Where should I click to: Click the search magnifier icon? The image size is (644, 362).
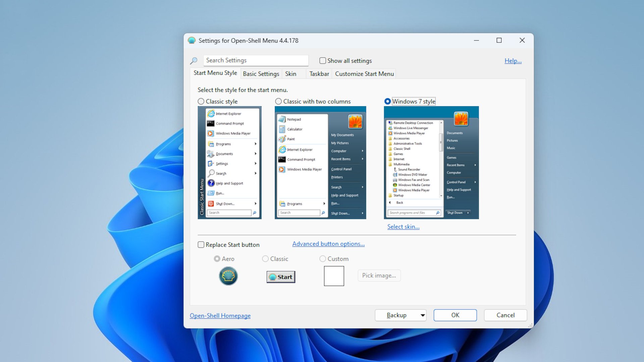click(x=194, y=61)
